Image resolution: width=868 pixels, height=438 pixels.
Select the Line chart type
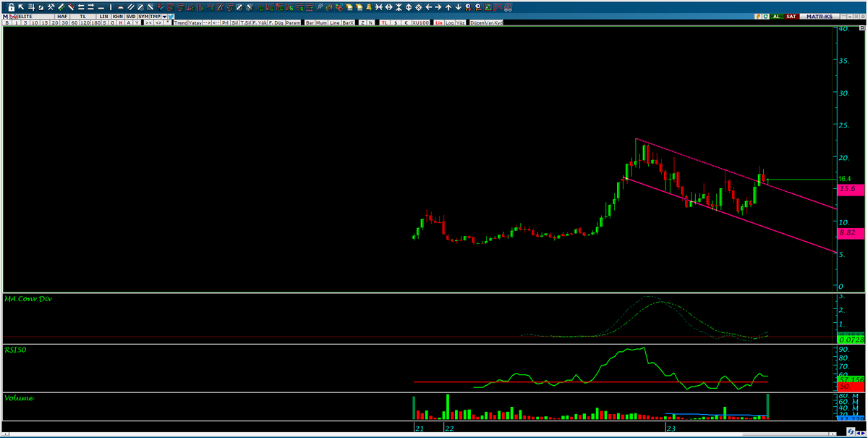coord(335,22)
